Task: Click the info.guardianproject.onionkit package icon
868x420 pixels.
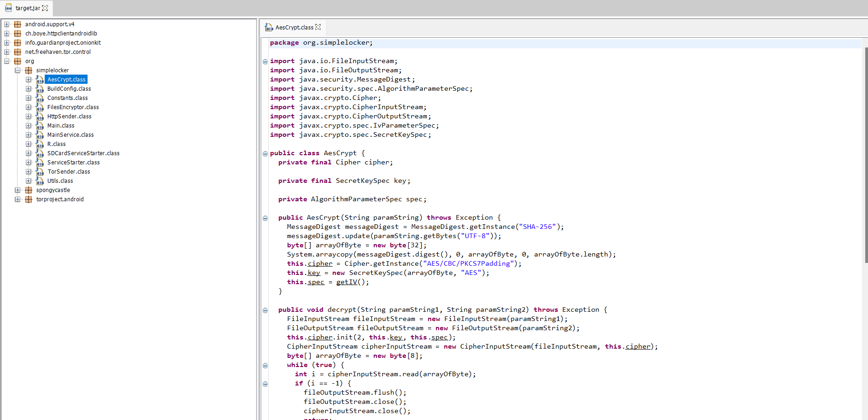Action: [x=18, y=43]
